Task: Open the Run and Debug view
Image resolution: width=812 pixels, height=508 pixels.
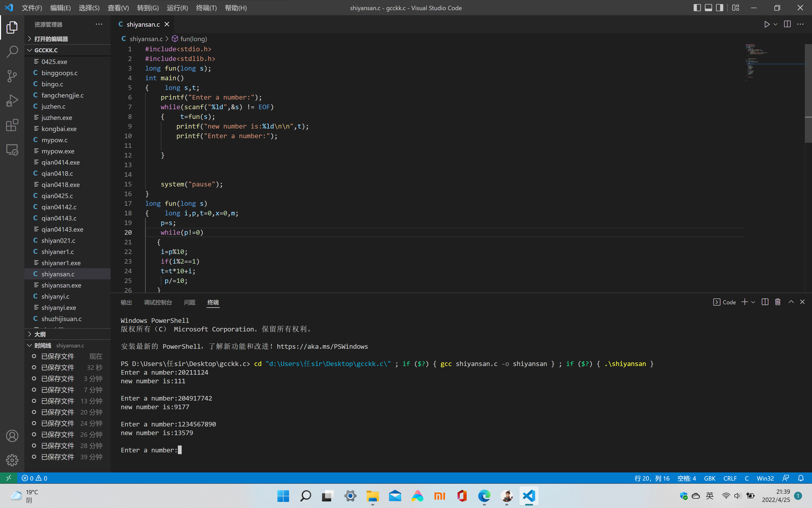Action: [12, 101]
